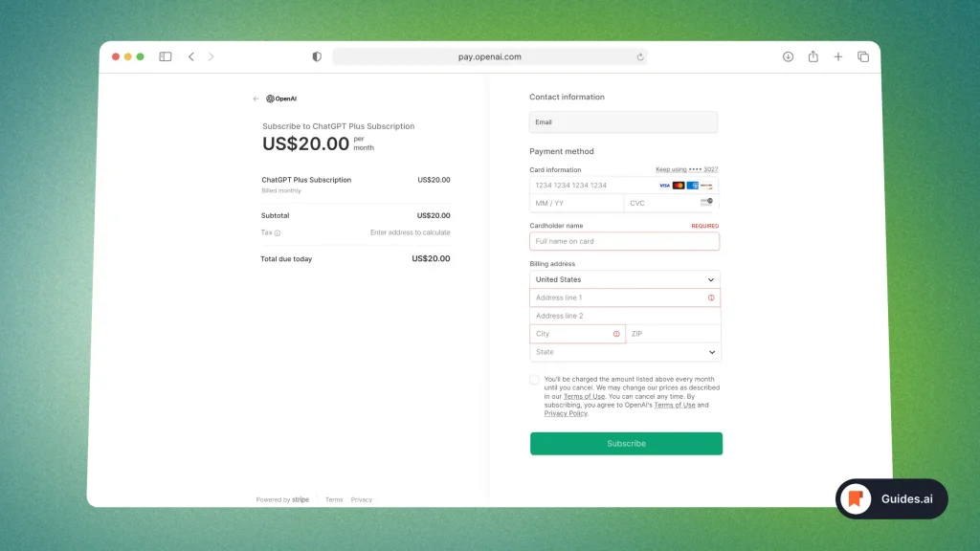980x551 pixels.
Task: Click the 'Billed monthly' text
Action: 281,191
